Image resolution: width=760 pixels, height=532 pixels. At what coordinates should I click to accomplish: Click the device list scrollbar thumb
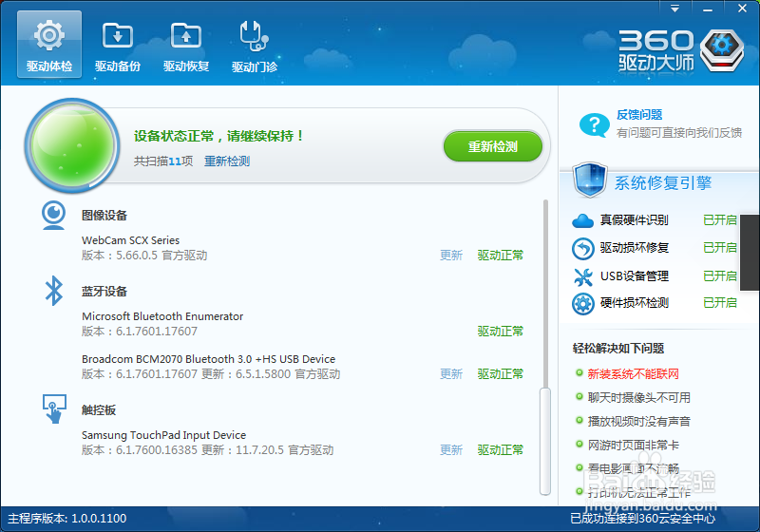[545, 442]
